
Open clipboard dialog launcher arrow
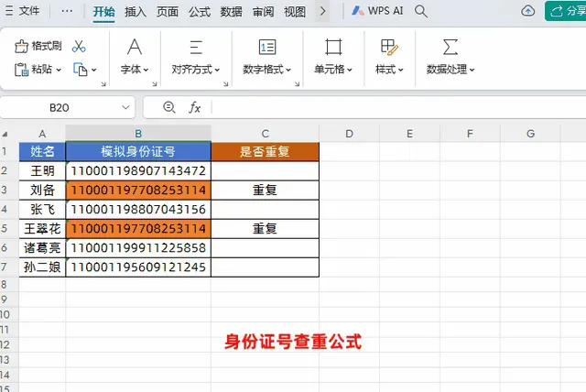coord(103,84)
